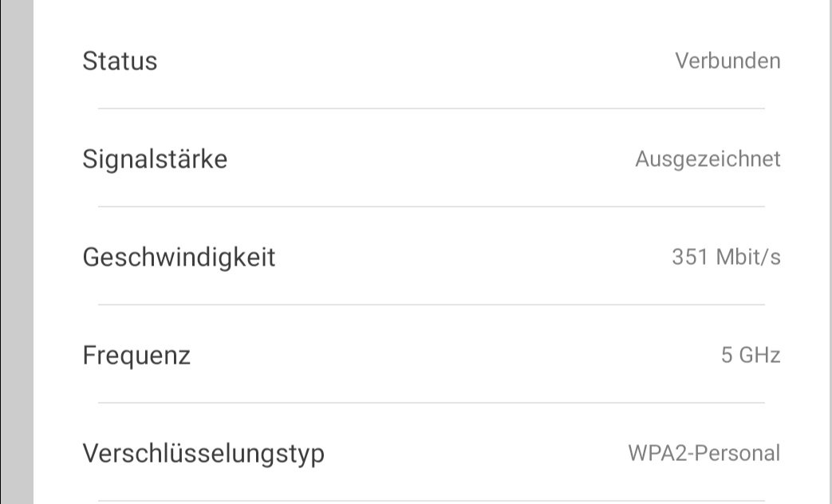Click the divider line below Geschwindigkeit
This screenshot has width=832, height=504.
(x=432, y=305)
